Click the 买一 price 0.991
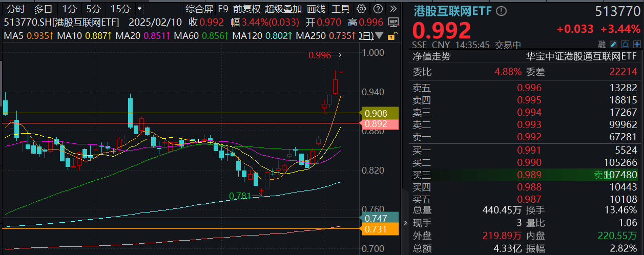The width and height of the screenshot is (644, 255). [x=529, y=151]
